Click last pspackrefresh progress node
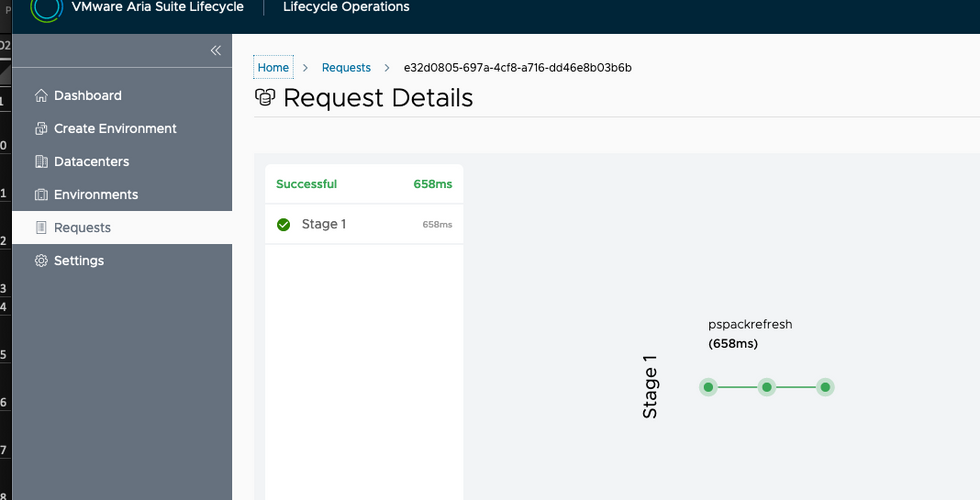Image resolution: width=980 pixels, height=500 pixels. (825, 387)
